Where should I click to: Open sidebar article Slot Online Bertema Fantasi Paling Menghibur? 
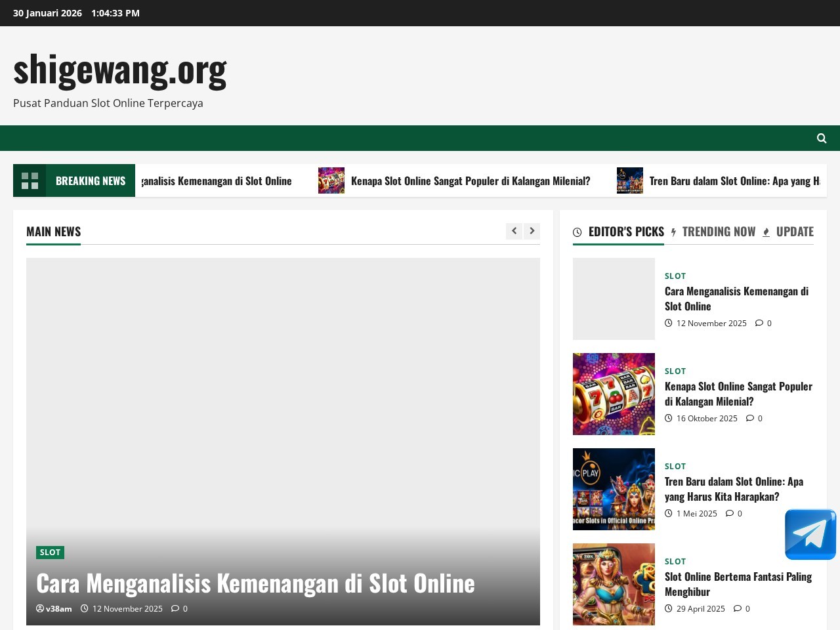738,584
